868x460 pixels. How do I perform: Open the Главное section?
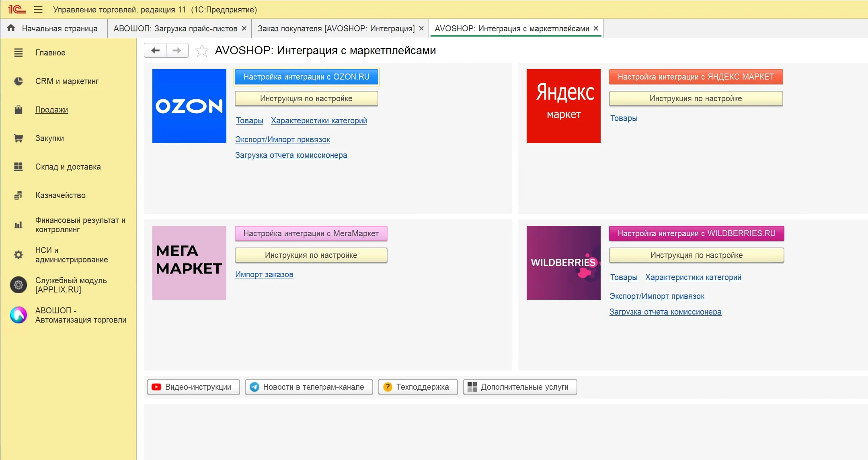tap(50, 53)
